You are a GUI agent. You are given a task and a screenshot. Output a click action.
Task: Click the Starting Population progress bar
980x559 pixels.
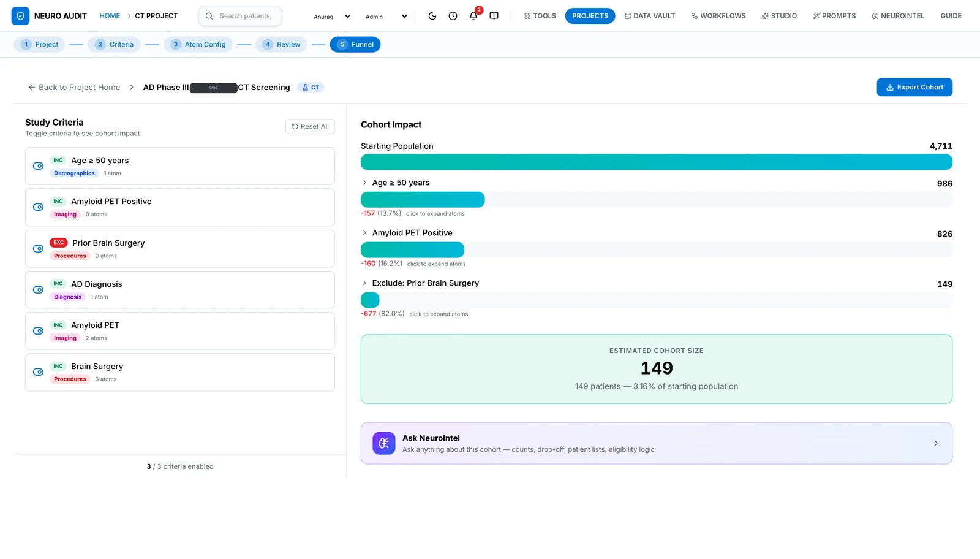[657, 162]
